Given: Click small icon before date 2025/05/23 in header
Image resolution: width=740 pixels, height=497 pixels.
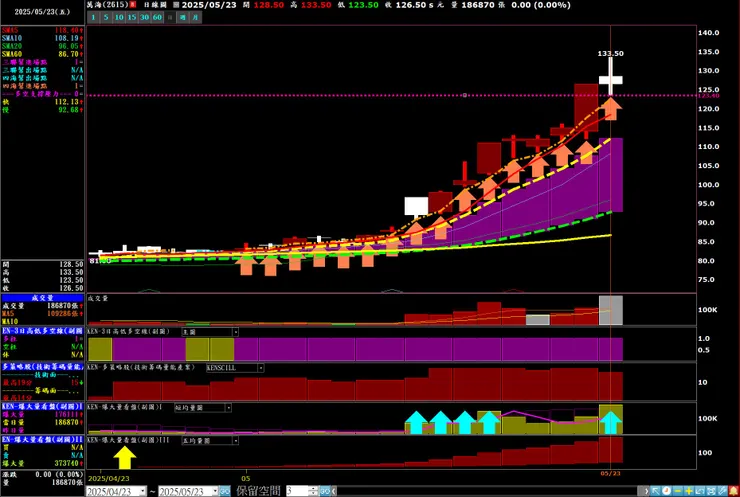Looking at the screenshot, I should [176, 5].
